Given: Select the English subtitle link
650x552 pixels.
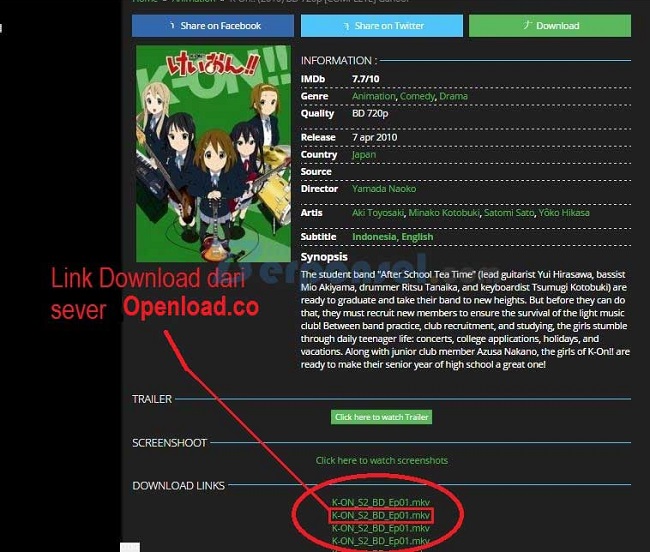Looking at the screenshot, I should point(417,237).
